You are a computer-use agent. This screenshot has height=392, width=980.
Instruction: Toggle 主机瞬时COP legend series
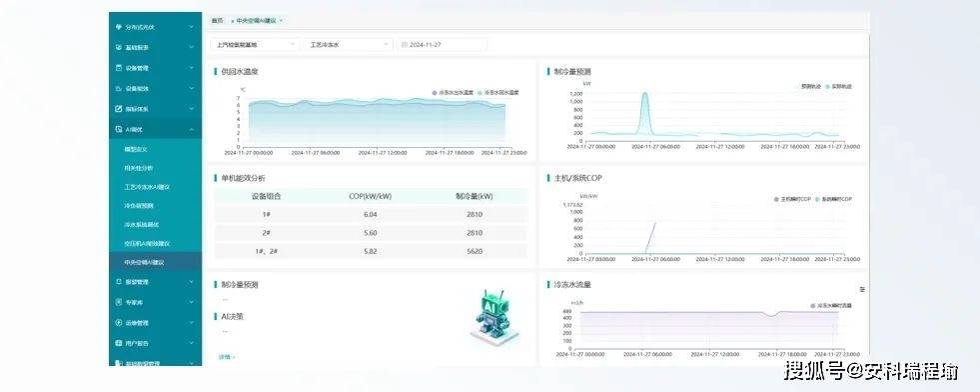point(793,199)
